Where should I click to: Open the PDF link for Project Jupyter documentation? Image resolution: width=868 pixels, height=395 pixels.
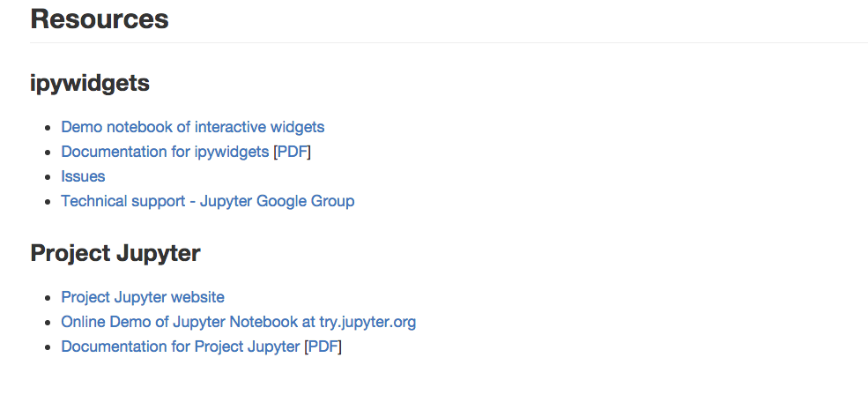323,347
